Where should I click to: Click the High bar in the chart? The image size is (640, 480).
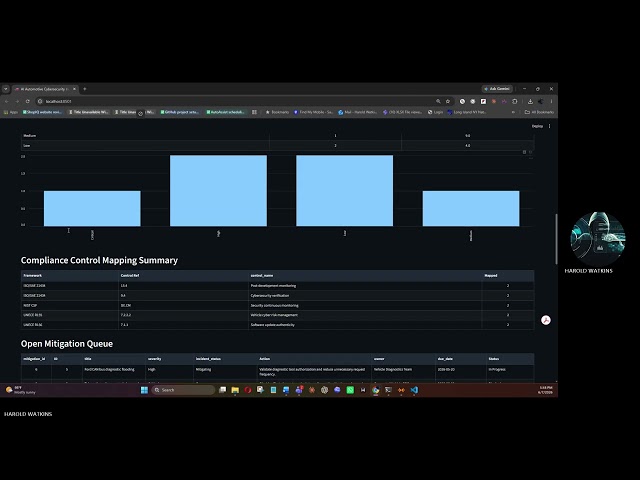pos(218,190)
